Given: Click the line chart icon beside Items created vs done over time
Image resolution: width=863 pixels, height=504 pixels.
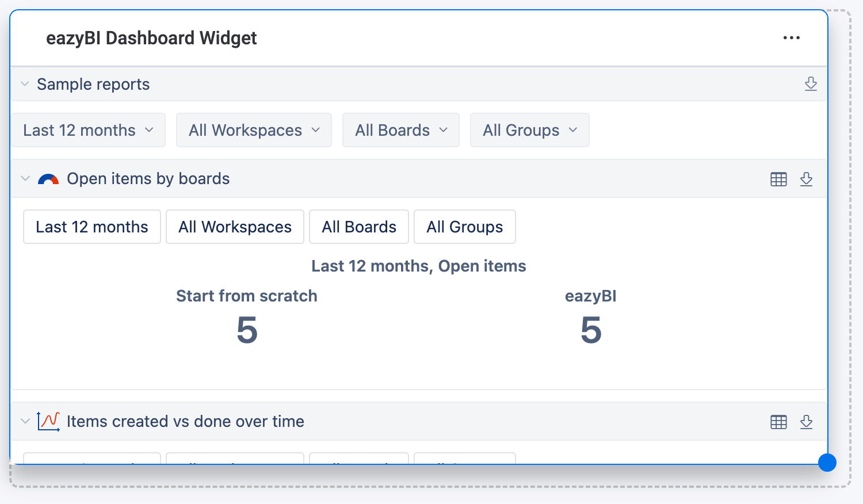Looking at the screenshot, I should pyautogui.click(x=49, y=421).
